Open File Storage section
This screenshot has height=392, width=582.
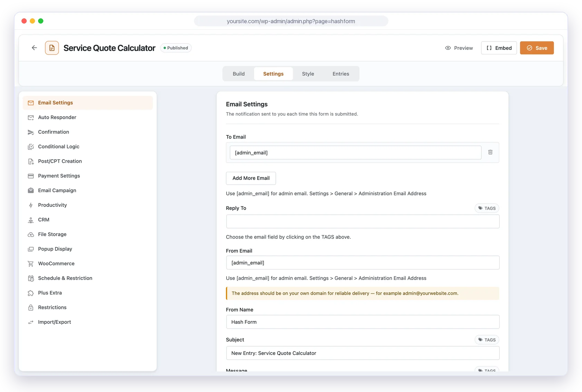pos(88,234)
